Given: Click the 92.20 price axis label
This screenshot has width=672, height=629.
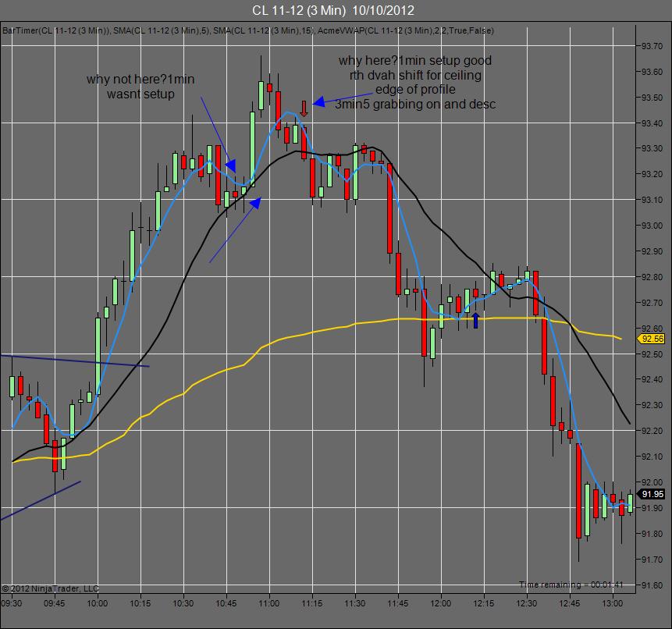Looking at the screenshot, I should pos(652,431).
